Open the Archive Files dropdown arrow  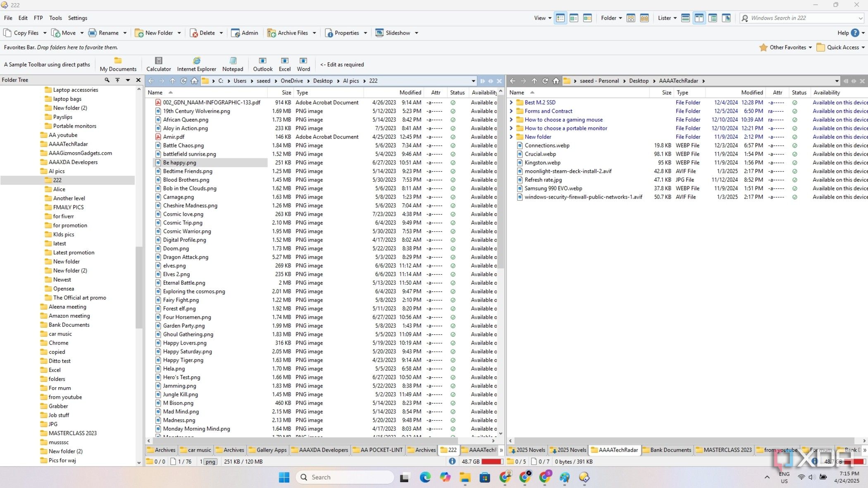(314, 33)
